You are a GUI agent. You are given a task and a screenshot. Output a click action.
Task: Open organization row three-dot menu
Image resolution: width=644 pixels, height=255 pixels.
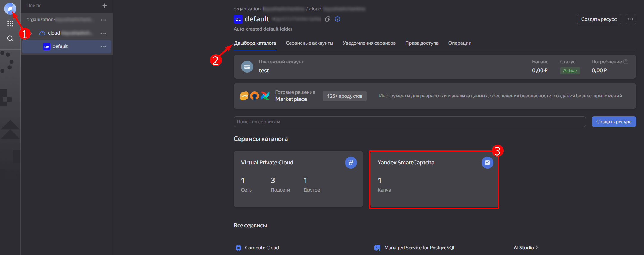pyautogui.click(x=103, y=20)
